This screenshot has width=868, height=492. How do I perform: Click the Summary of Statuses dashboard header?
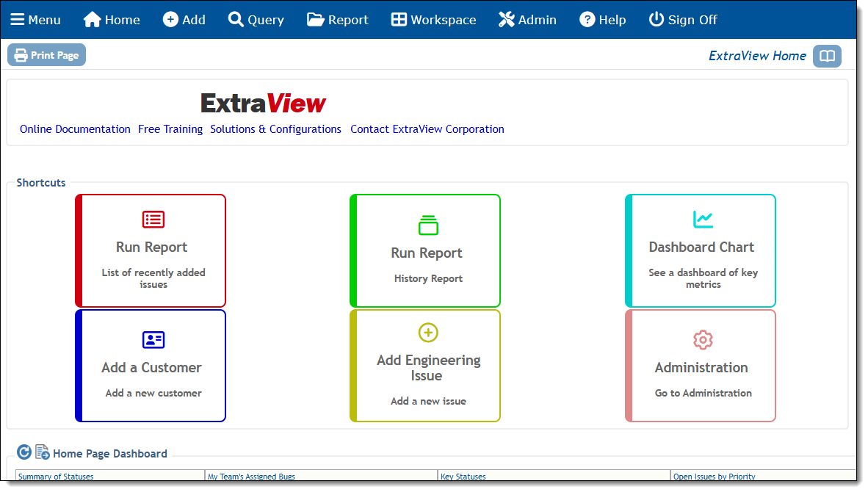click(56, 477)
